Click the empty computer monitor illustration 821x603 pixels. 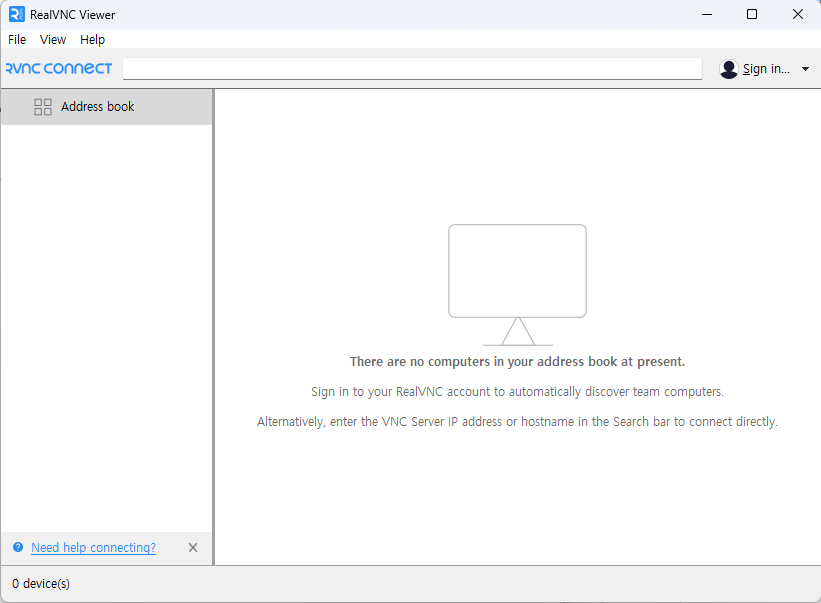tap(517, 285)
